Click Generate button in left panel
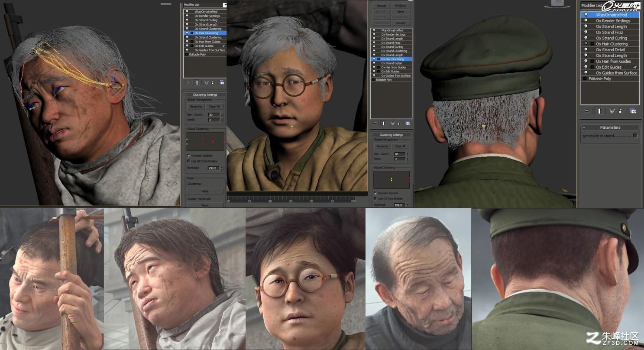The image size is (644, 350). (x=196, y=106)
